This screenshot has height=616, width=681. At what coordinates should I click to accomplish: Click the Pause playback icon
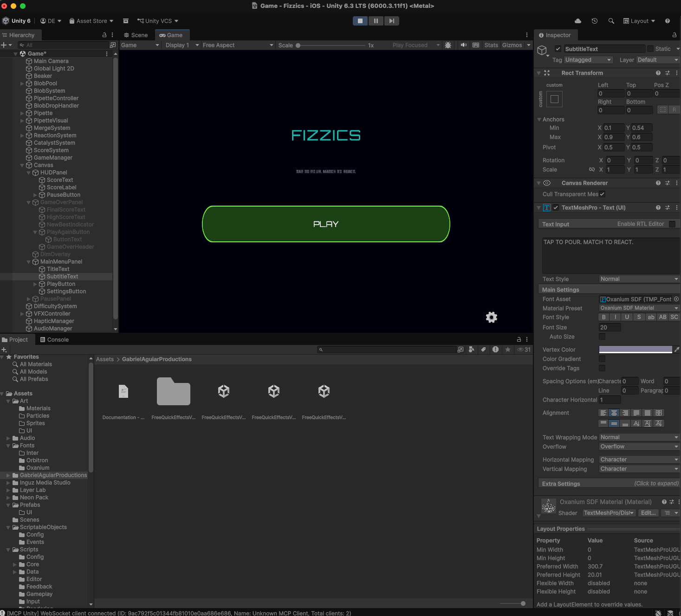376,20
